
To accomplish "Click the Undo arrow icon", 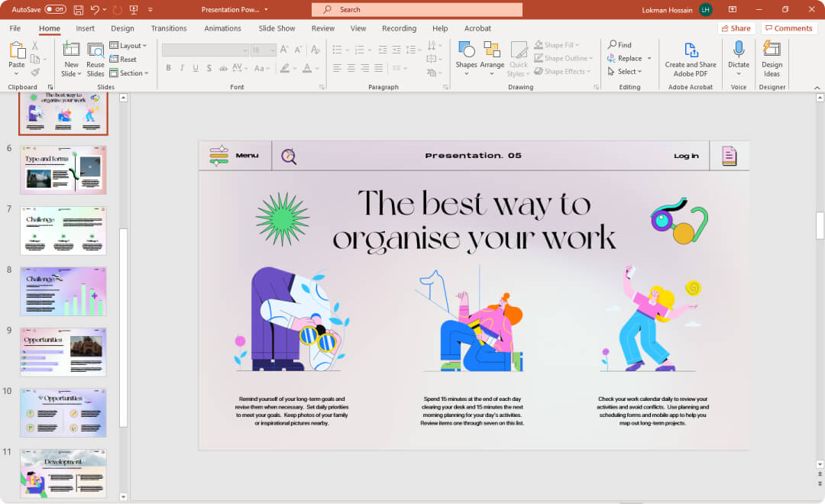I will 95,9.
